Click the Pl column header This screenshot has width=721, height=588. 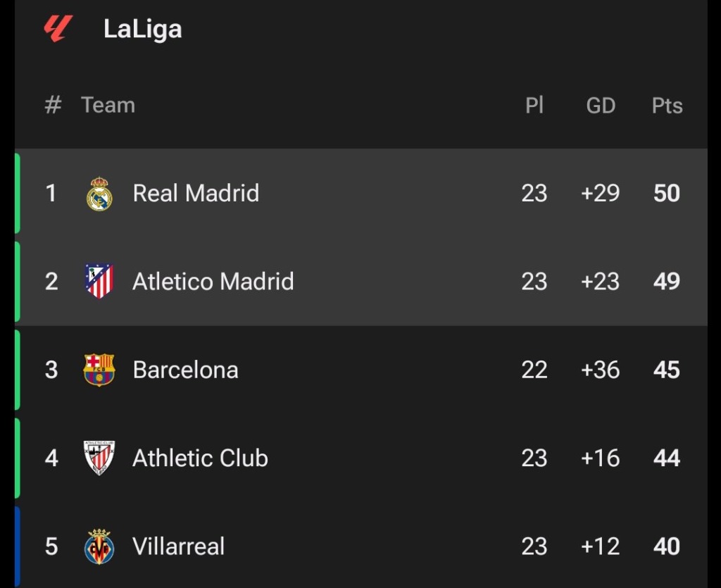[534, 106]
